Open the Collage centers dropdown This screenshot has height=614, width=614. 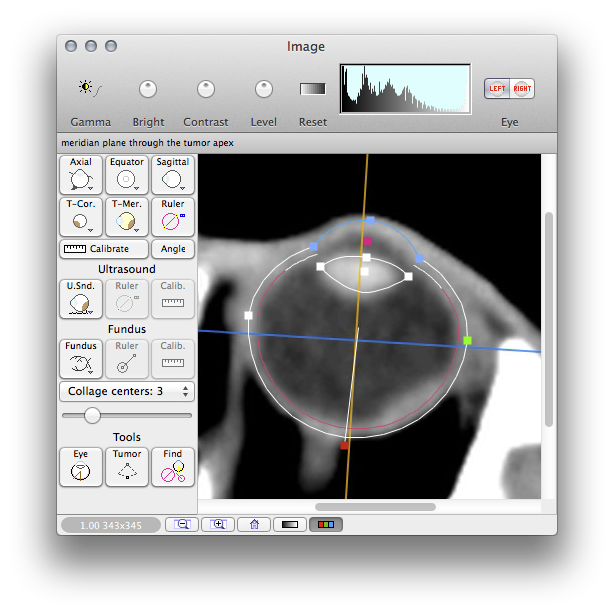(126, 391)
